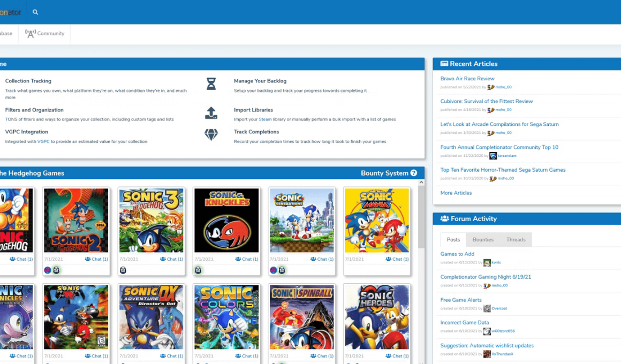621x364 pixels.
Task: Open the Incorrect Game Data post
Action: (x=465, y=322)
